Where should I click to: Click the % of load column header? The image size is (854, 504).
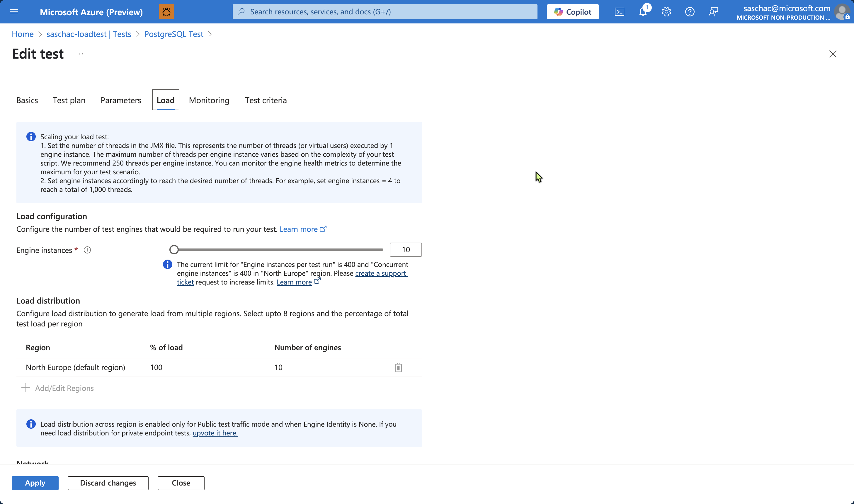pyautogui.click(x=166, y=348)
